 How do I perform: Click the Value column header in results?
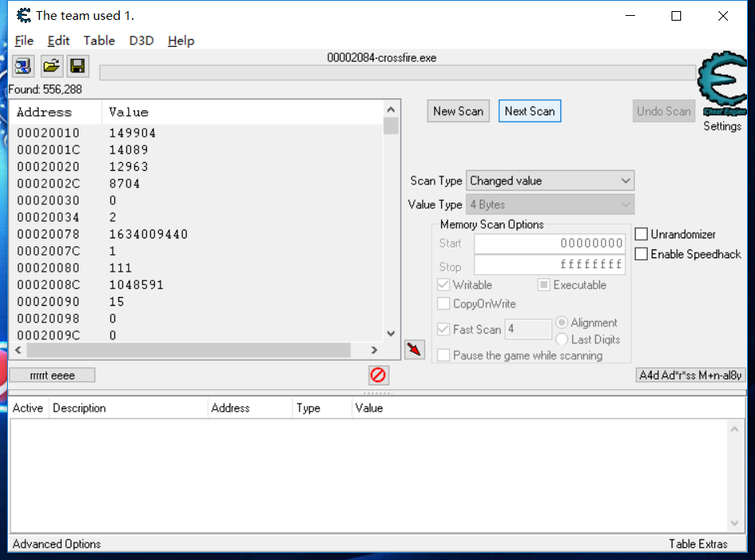tap(242, 112)
